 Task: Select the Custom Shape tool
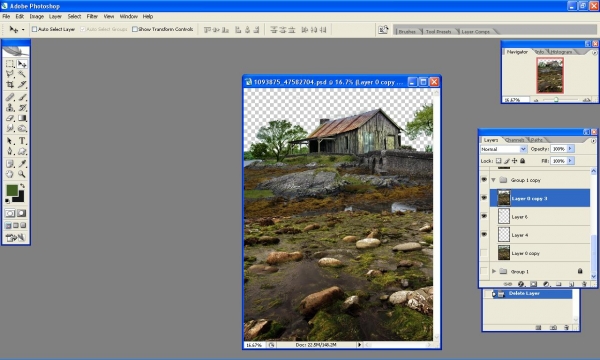(22, 151)
